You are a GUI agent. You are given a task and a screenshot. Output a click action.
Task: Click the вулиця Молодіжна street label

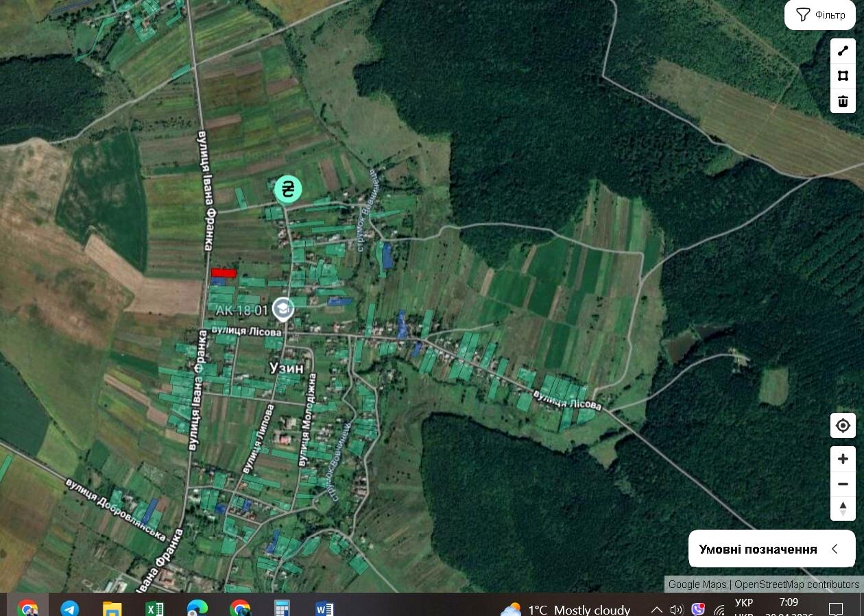tap(307, 419)
